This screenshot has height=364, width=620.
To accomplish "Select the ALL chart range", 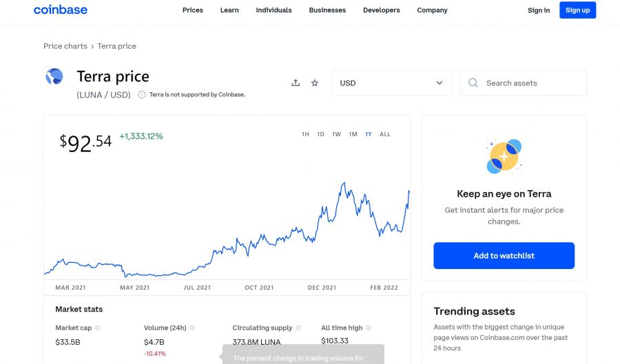I will (385, 134).
